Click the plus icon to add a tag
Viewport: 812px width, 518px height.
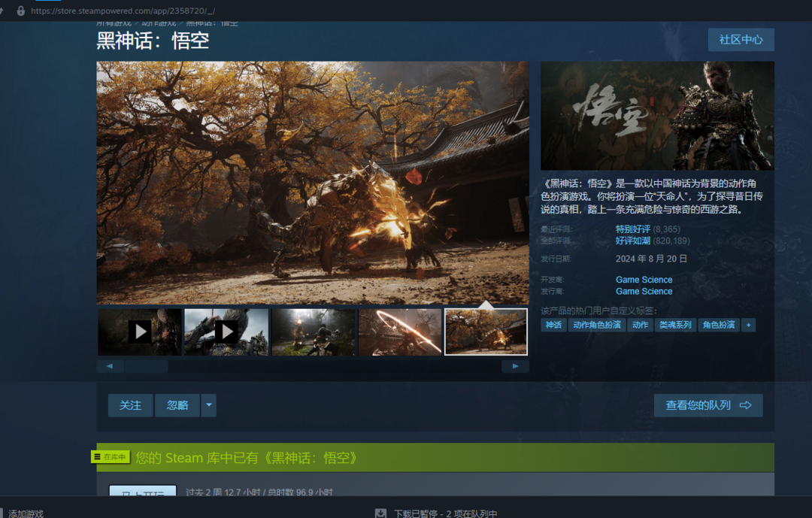click(747, 325)
